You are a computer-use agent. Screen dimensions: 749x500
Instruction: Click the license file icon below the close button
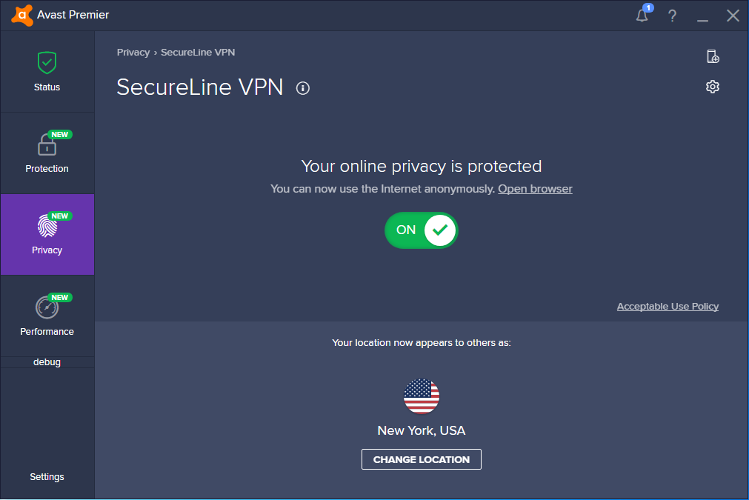[713, 57]
